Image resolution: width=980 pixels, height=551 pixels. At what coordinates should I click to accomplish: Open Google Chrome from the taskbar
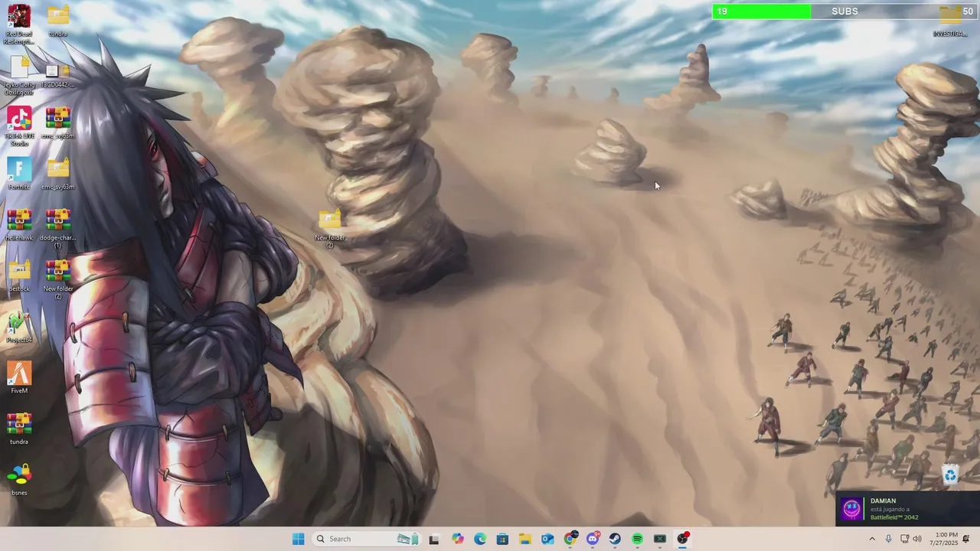pyautogui.click(x=570, y=539)
